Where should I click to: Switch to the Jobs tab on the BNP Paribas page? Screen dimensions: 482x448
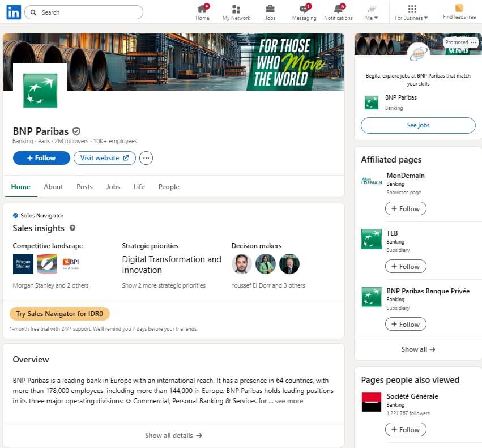point(113,187)
